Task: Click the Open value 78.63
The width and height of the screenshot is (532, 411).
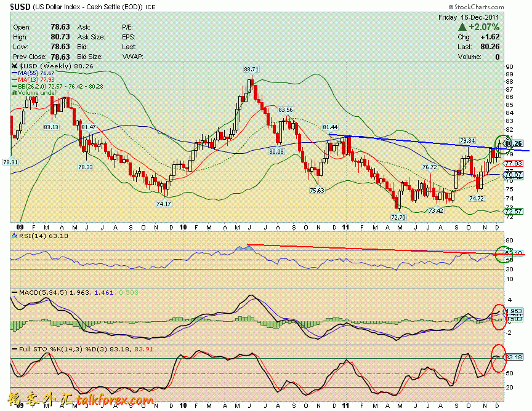Action: tap(60, 27)
